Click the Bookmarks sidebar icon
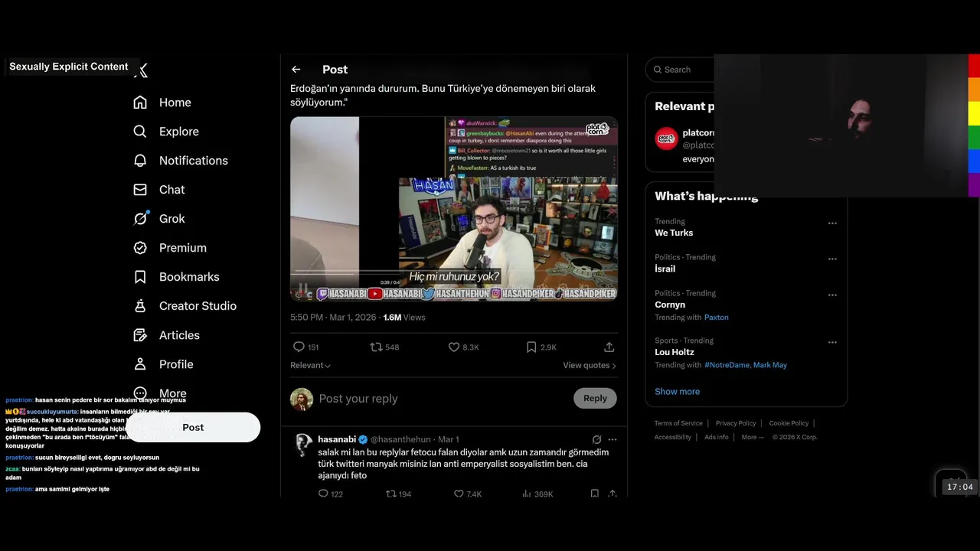The height and width of the screenshot is (551, 980). point(140,277)
